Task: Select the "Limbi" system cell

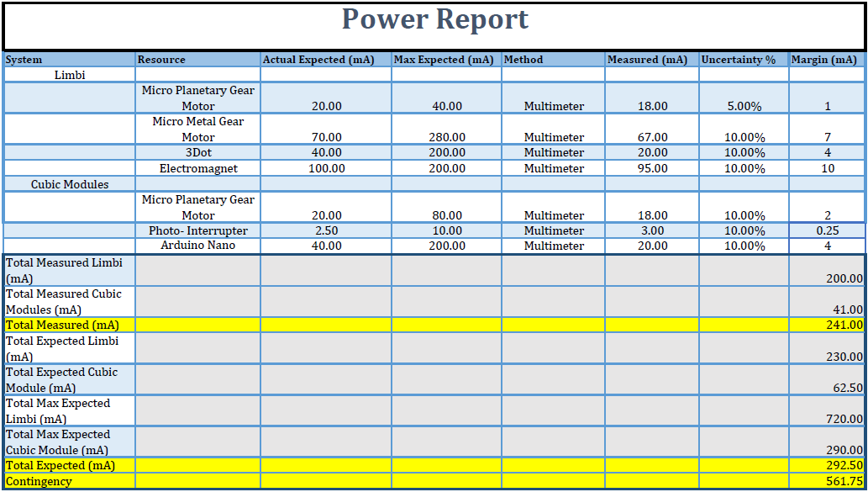Action: 70,75
